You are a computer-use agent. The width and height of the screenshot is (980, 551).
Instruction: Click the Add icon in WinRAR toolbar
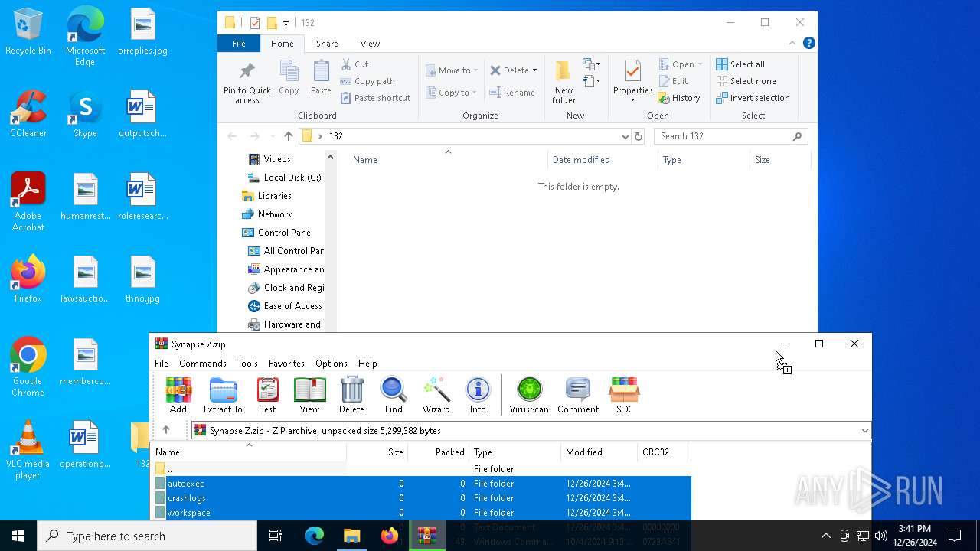click(x=178, y=395)
